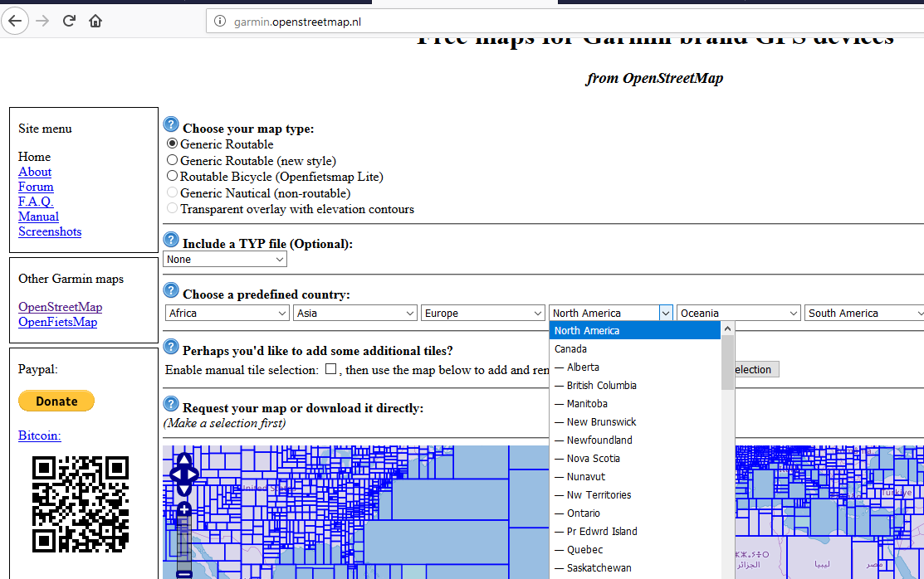Screen dimensions: 924x579
Task: Focus the browser address bar
Action: point(565,22)
